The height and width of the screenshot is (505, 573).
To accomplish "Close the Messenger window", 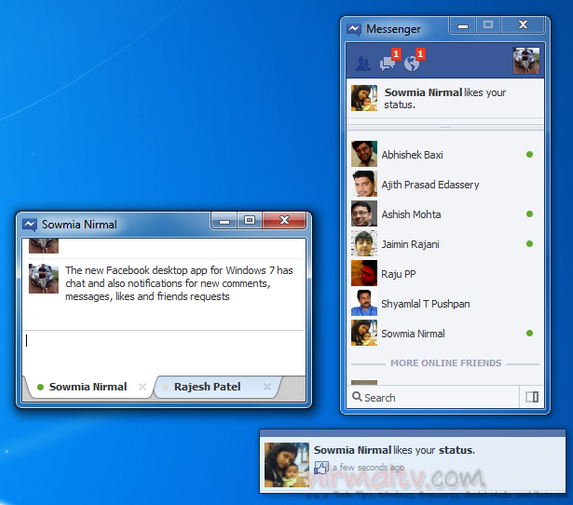I will click(x=523, y=25).
